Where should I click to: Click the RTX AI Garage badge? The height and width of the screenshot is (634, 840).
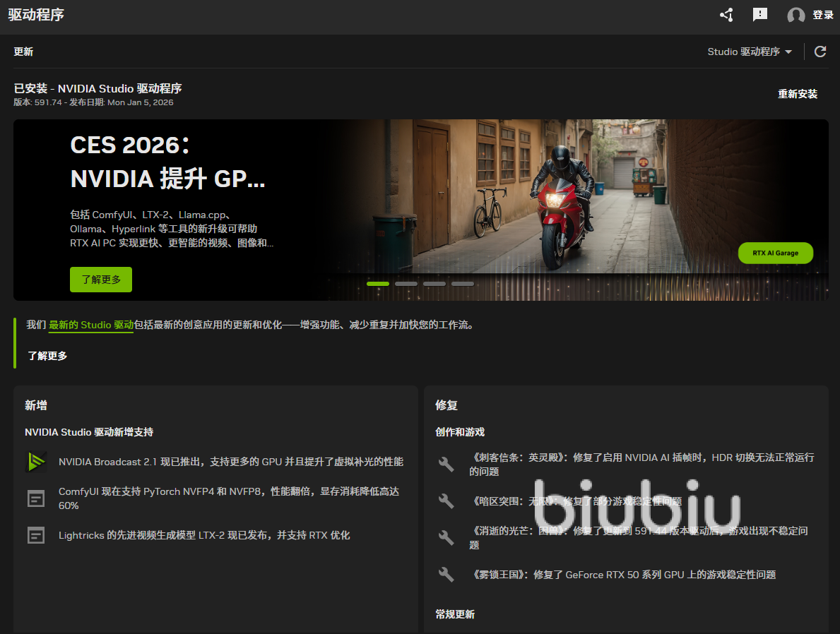tap(776, 253)
